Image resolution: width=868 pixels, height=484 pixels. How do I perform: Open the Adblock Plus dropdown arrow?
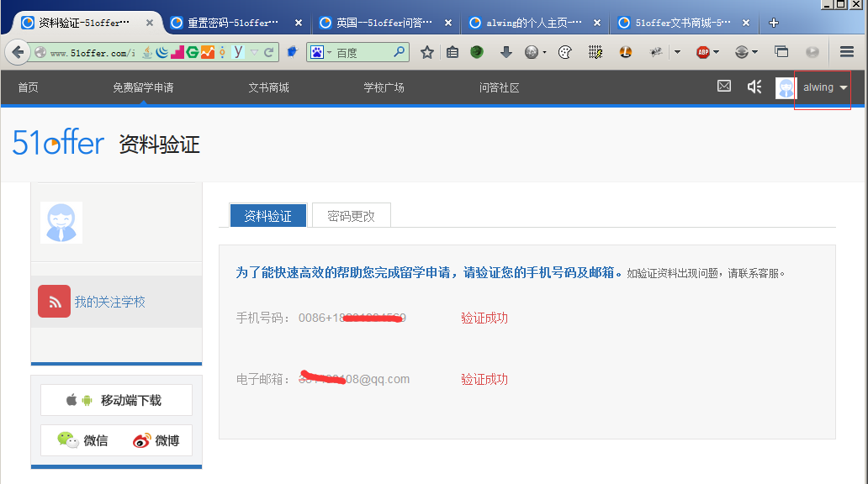[717, 52]
